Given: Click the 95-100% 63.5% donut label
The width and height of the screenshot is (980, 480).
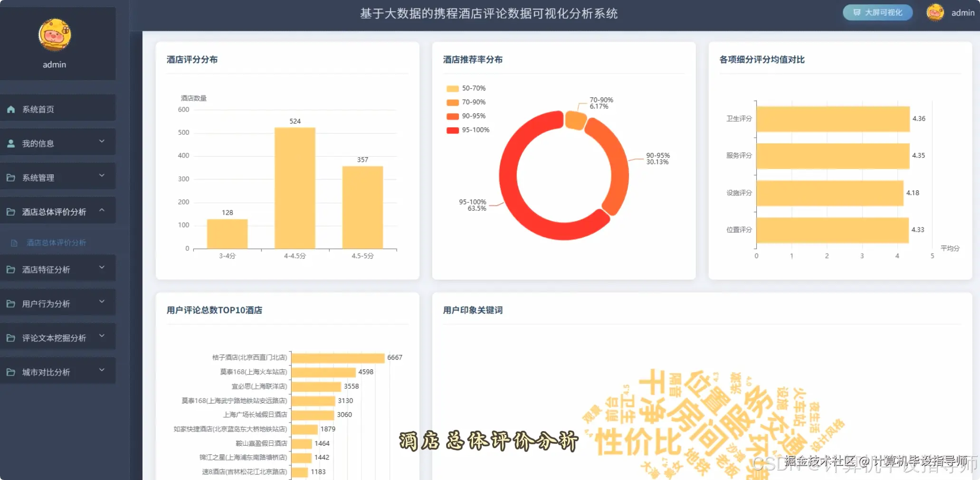Looking at the screenshot, I should pyautogui.click(x=472, y=205).
